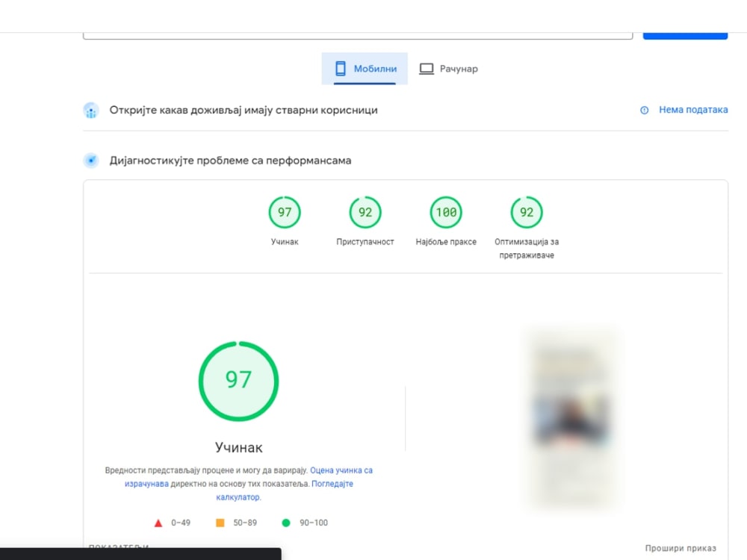This screenshot has height=560, width=747.
Task: Switch to the Мобилни tab
Action: [365, 69]
